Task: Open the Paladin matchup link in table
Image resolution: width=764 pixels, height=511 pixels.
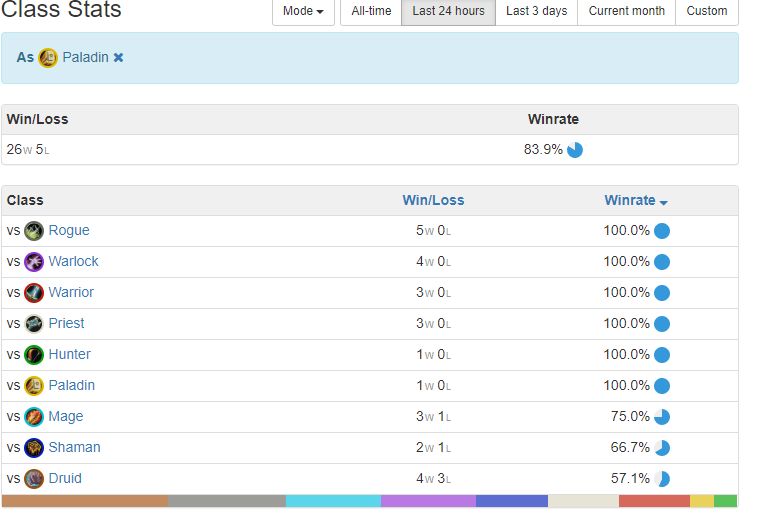Action: (72, 385)
